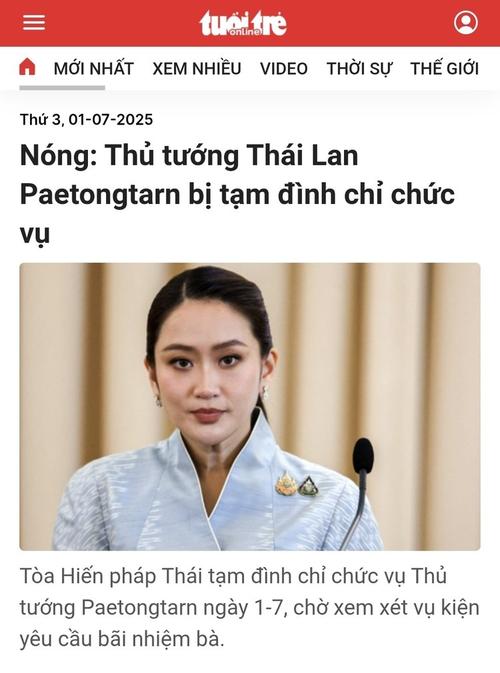Click the gray active-tab indicator bar under home

click(62, 88)
